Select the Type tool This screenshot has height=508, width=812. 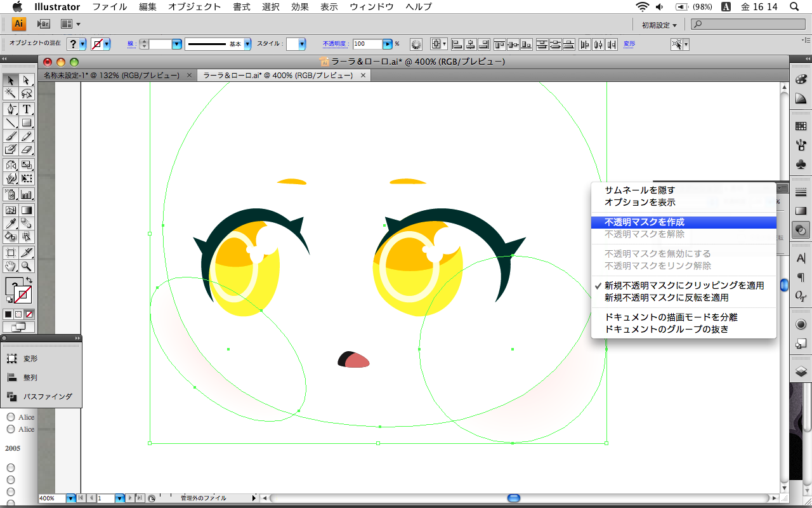point(27,109)
